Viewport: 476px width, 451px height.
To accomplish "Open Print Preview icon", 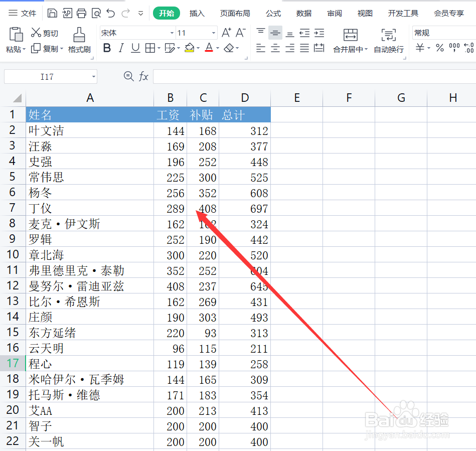I will 96,14.
